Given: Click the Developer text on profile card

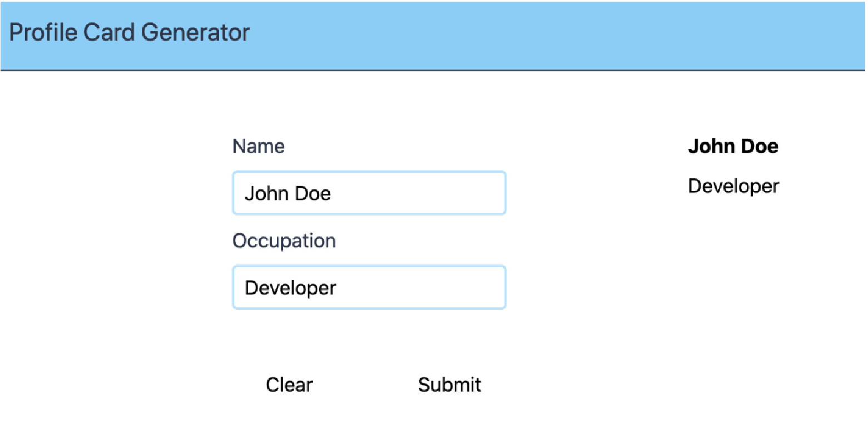Looking at the screenshot, I should tap(733, 186).
